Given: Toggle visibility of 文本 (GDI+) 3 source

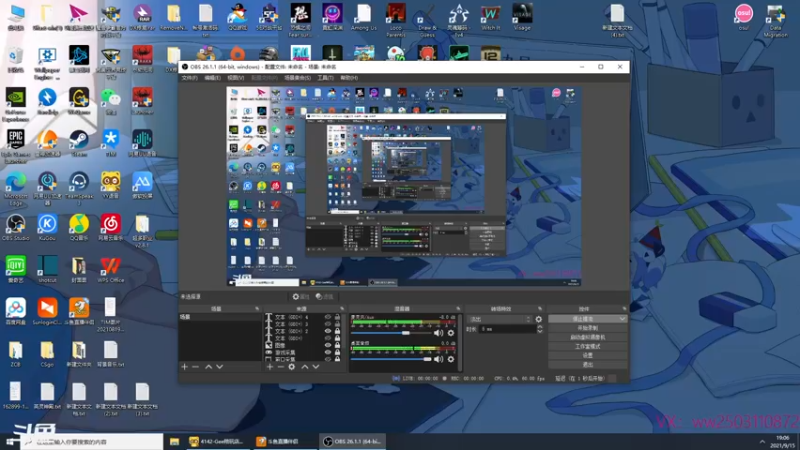Looking at the screenshot, I should pyautogui.click(x=328, y=324).
